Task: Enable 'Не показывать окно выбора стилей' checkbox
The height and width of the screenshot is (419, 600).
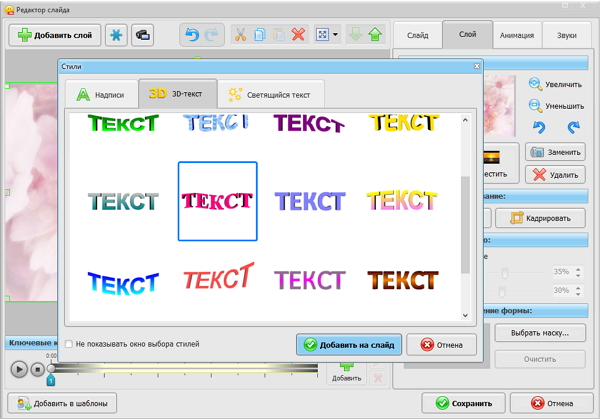Action: [x=69, y=344]
